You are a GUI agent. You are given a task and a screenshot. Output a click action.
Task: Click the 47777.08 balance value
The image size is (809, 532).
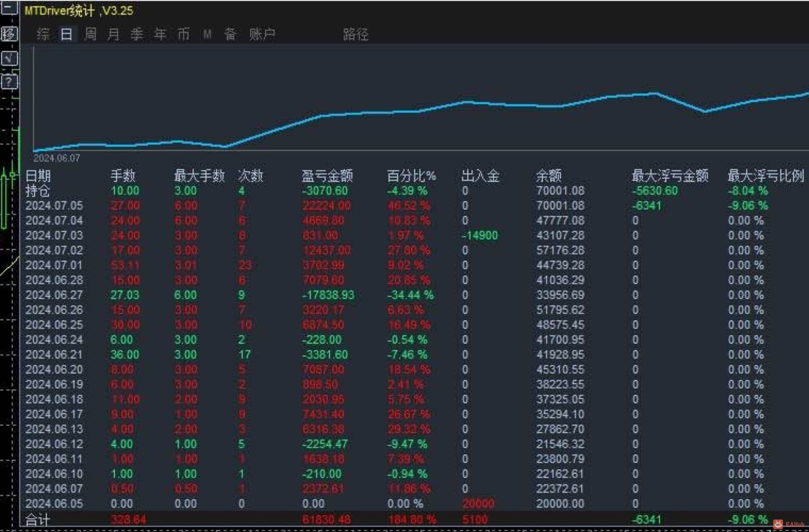coord(560,220)
